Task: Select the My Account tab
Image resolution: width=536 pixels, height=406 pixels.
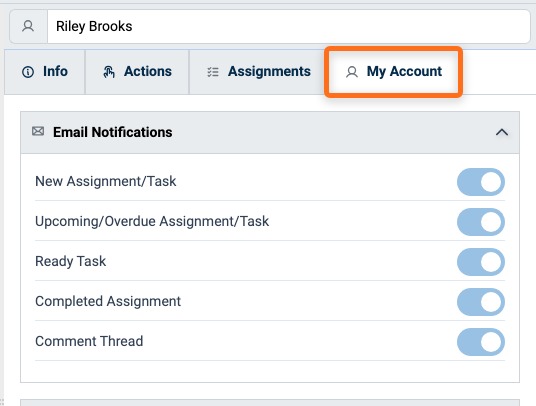Action: click(393, 72)
